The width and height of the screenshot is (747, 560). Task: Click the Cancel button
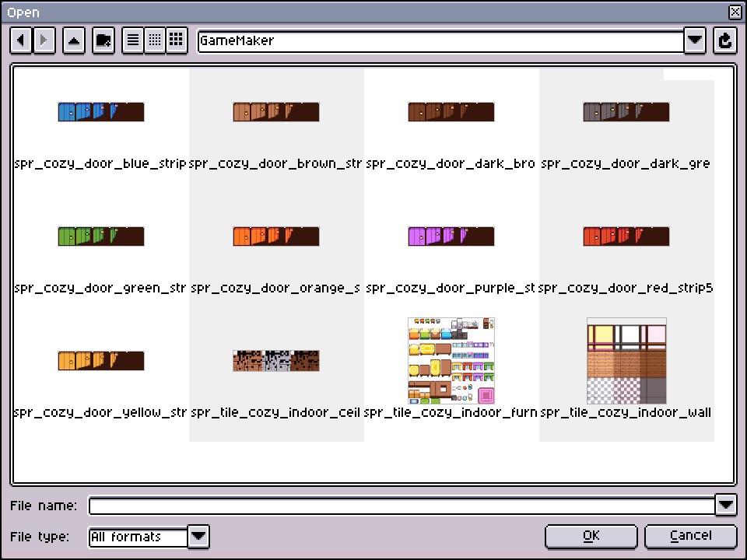[691, 536]
